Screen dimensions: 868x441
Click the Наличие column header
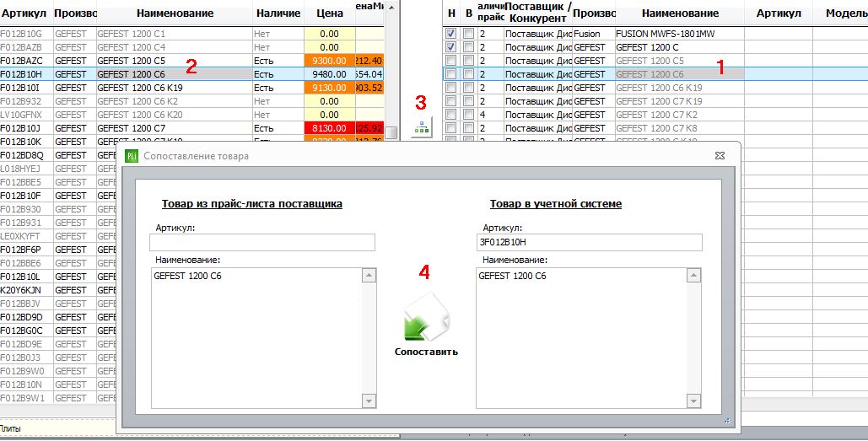click(279, 13)
